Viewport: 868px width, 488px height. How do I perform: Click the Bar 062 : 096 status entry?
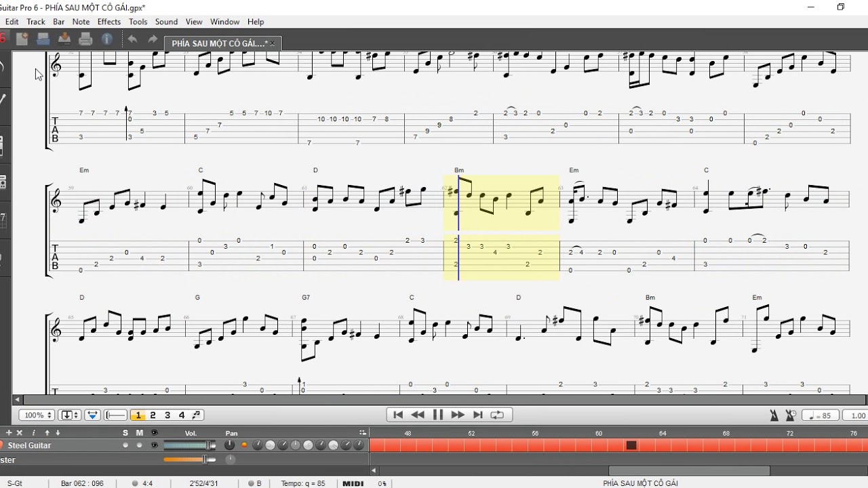coord(82,483)
